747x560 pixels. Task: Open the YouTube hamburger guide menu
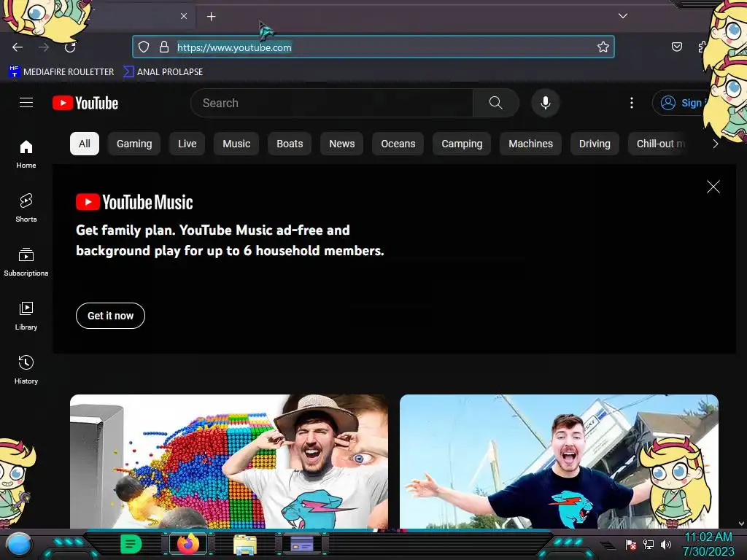pos(26,102)
